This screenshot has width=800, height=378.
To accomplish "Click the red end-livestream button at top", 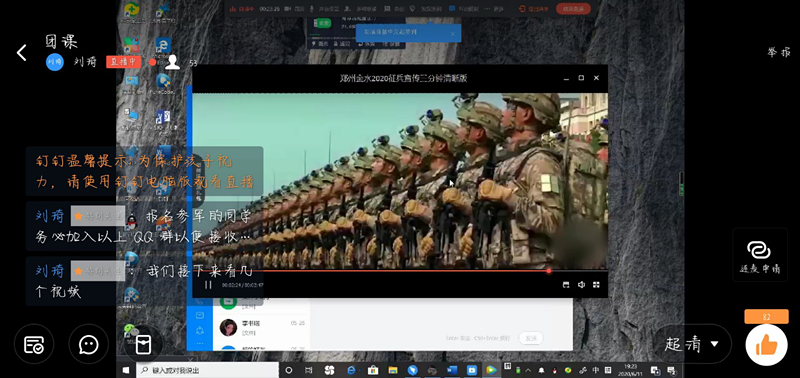I will coord(573,9).
